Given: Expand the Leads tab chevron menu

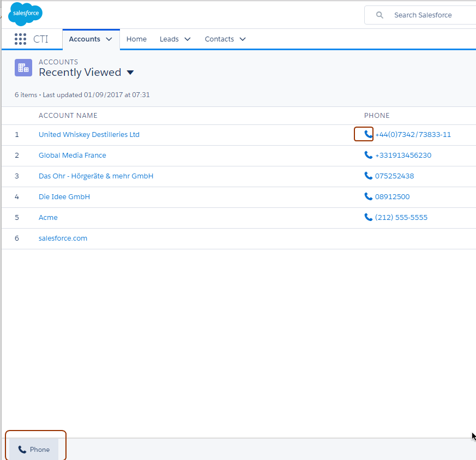Looking at the screenshot, I should click(x=188, y=39).
